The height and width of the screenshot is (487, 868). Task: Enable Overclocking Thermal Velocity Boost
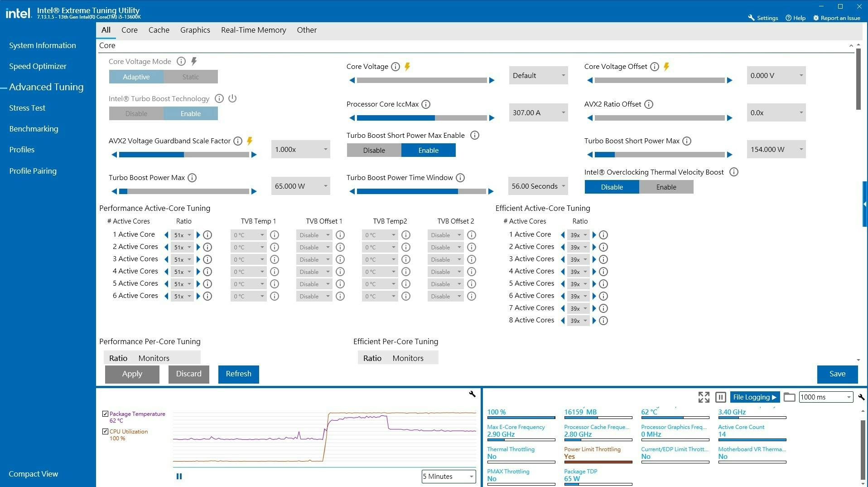(666, 187)
